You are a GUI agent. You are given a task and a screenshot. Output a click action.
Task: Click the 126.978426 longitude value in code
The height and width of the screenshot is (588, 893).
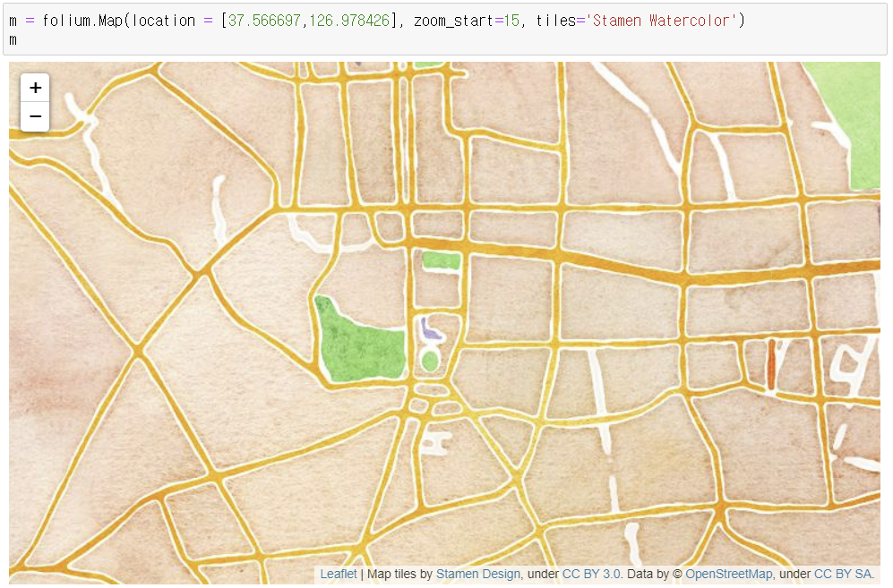pyautogui.click(x=349, y=21)
